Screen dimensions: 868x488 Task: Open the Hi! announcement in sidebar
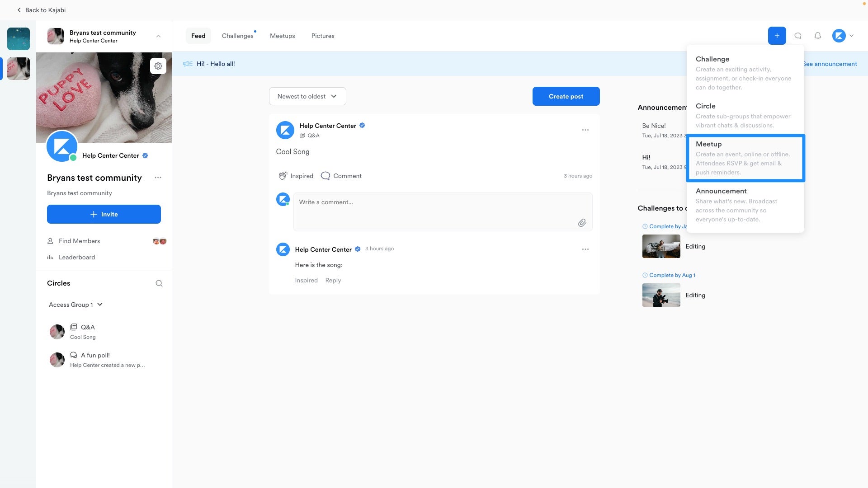[646, 157]
